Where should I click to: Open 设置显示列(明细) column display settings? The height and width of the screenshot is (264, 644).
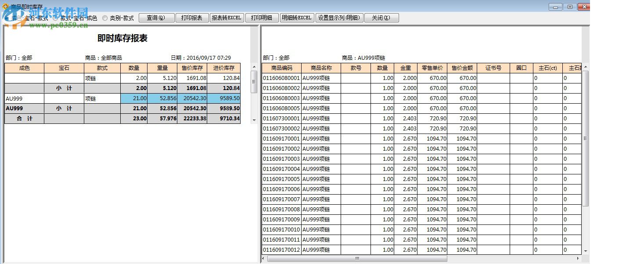(x=339, y=18)
